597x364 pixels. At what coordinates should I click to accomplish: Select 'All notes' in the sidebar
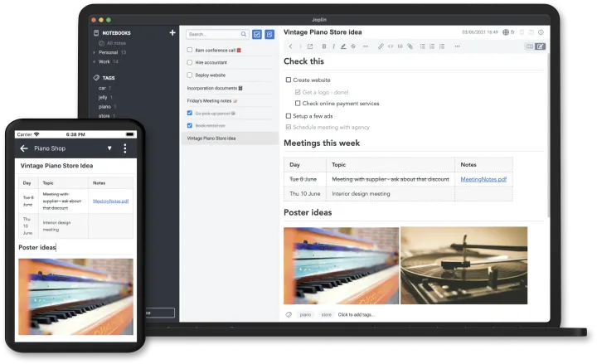tap(118, 42)
